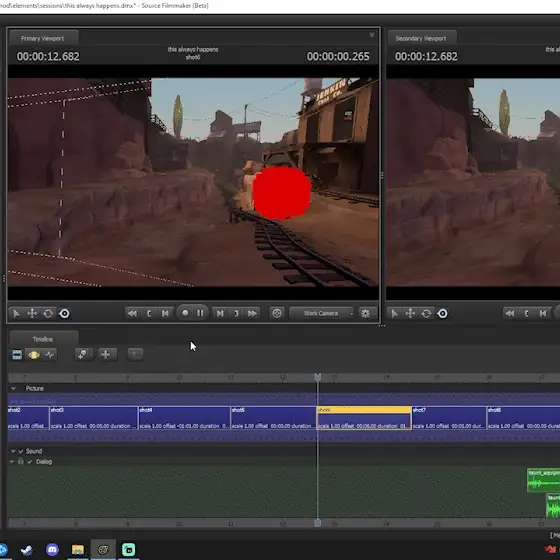This screenshot has width=560, height=560.
Task: Close the Primary Viewport panel
Action: [x=372, y=35]
